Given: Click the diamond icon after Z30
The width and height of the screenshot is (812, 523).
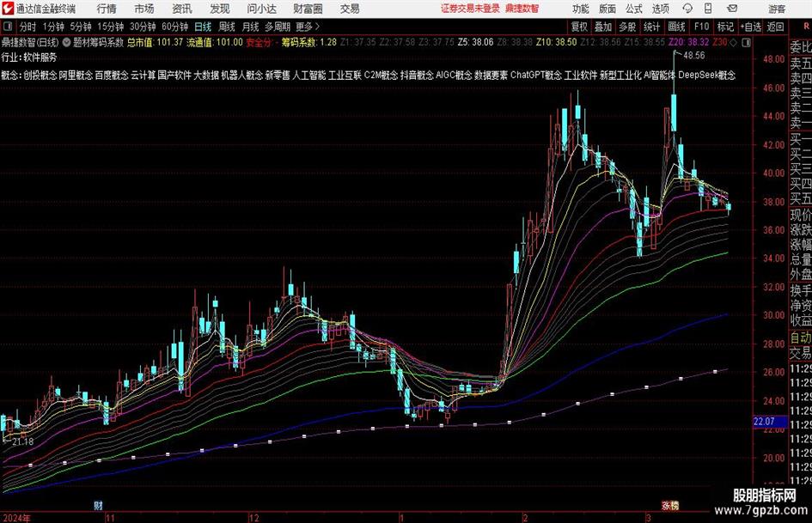Looking at the screenshot, I should (x=733, y=42).
